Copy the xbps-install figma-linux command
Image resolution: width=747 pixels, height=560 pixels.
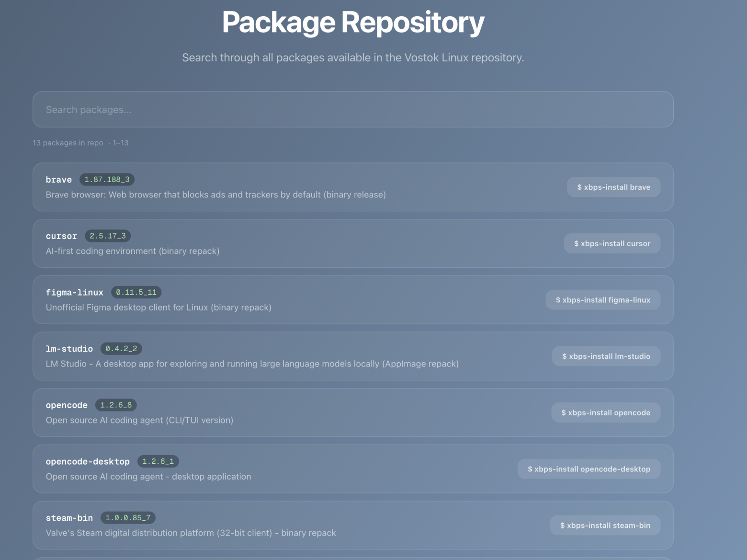603,300
